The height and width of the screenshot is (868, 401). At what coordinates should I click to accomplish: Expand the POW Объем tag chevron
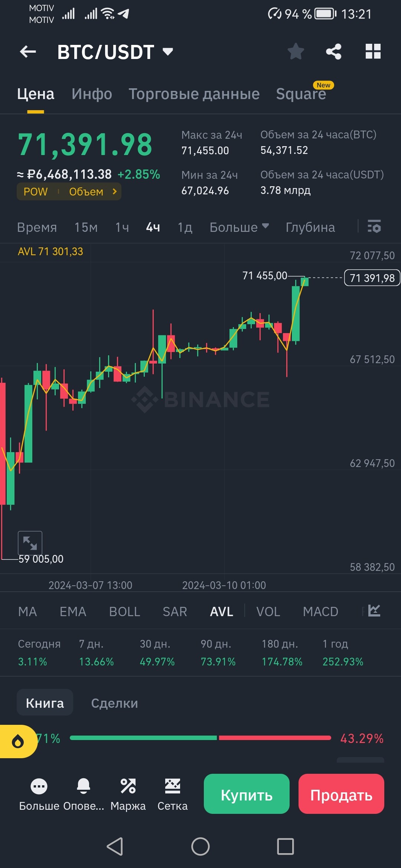pyautogui.click(x=114, y=191)
